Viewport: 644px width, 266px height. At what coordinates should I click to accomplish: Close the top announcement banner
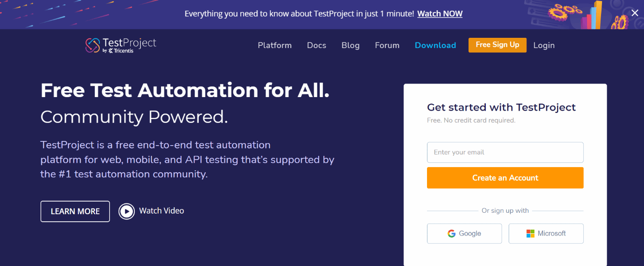coord(635,13)
